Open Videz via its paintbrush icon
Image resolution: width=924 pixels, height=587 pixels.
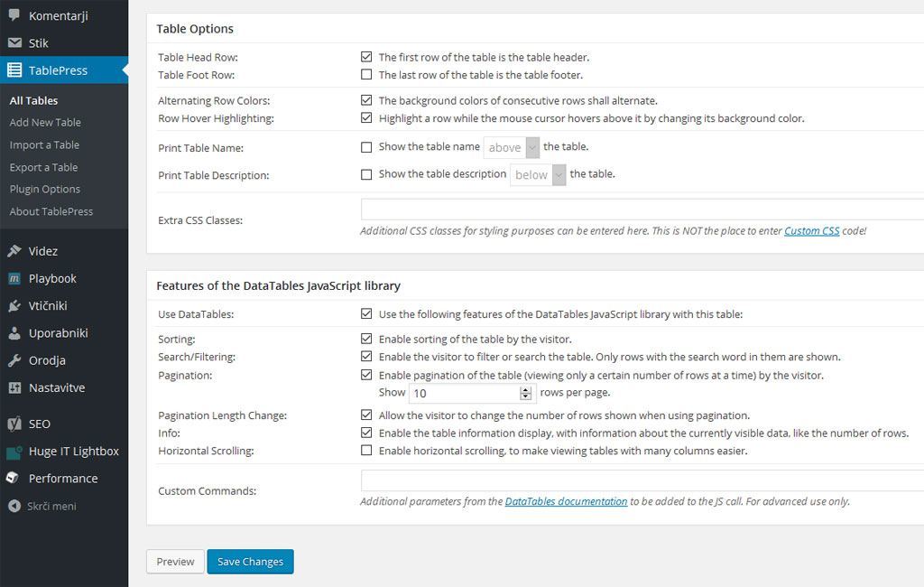pos(14,251)
